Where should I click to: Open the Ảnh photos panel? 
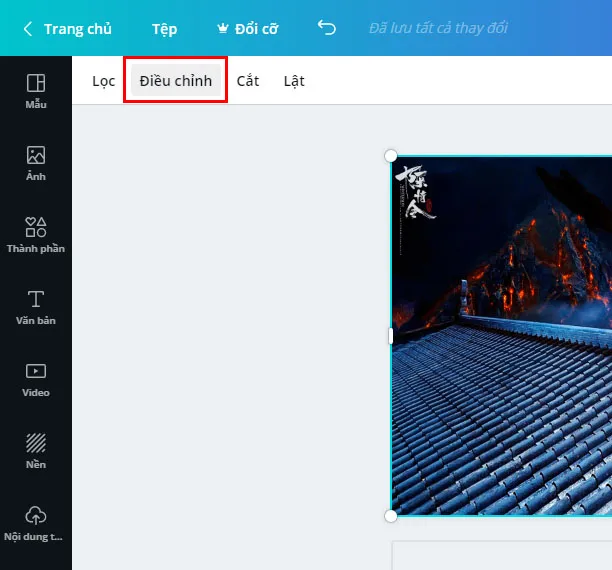36,163
